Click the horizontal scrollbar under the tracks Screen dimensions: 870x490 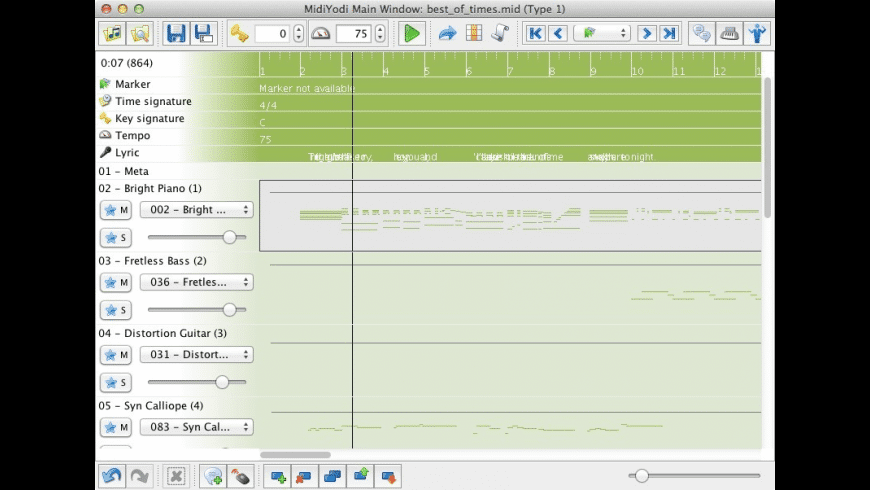(296, 455)
